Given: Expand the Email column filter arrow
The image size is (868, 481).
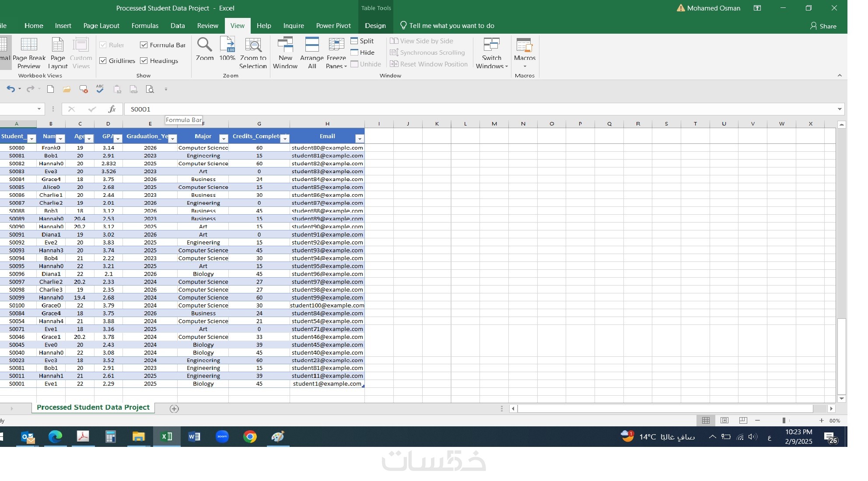Looking at the screenshot, I should [359, 139].
